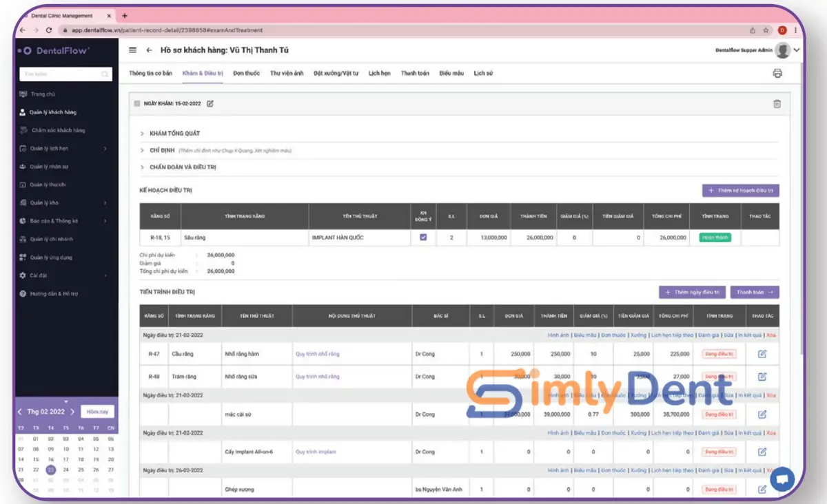Click the trash icon for the exam date
The image size is (827, 504).
coord(777,104)
